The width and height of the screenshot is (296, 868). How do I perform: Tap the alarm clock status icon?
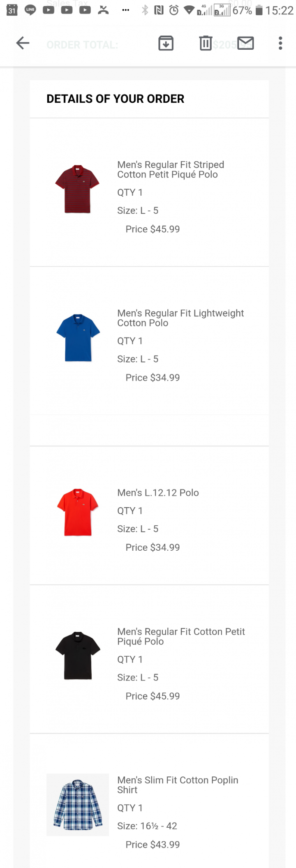(x=174, y=10)
